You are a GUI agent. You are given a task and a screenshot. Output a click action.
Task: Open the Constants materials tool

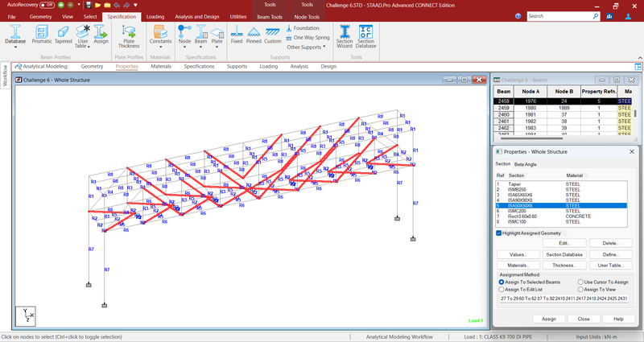tap(160, 35)
